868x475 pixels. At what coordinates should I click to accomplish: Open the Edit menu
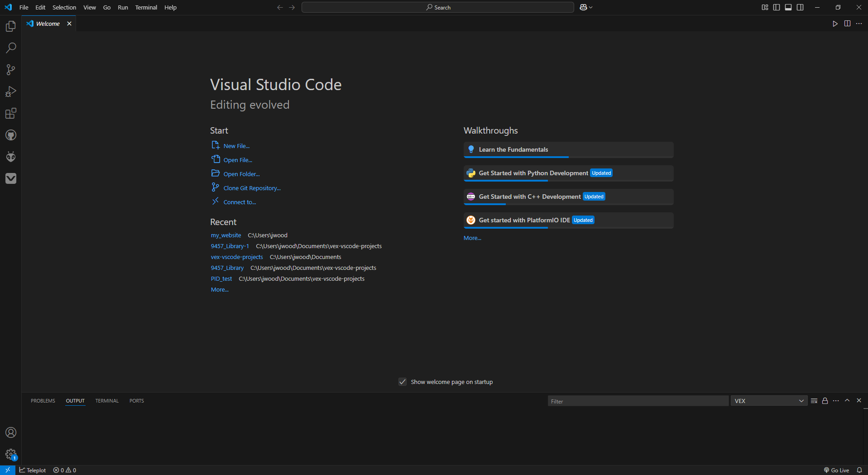(40, 7)
